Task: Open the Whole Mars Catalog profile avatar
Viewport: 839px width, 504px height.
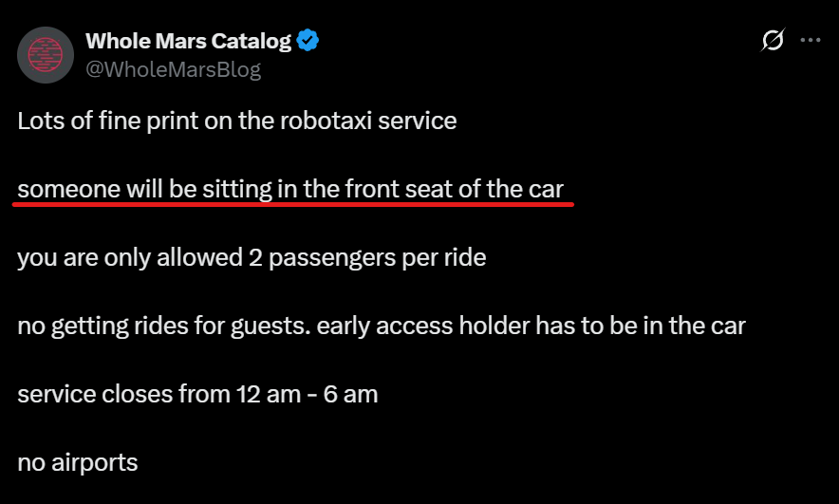Action: (x=46, y=55)
